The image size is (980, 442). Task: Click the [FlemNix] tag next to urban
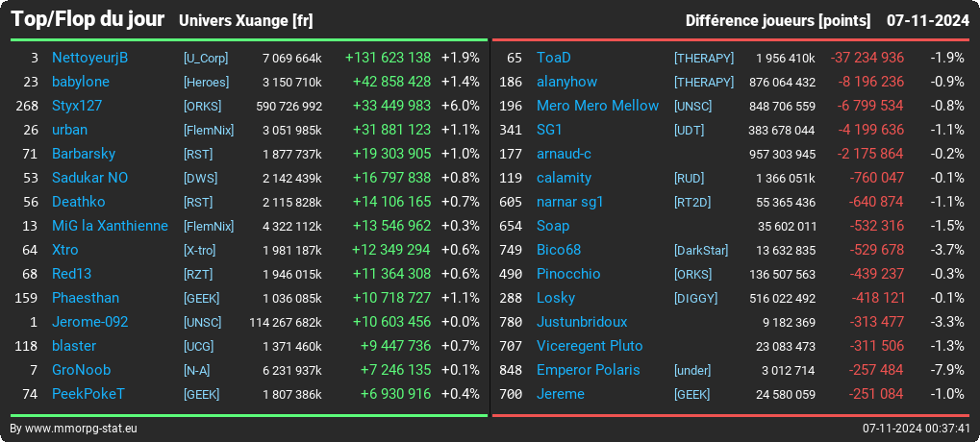(x=209, y=131)
